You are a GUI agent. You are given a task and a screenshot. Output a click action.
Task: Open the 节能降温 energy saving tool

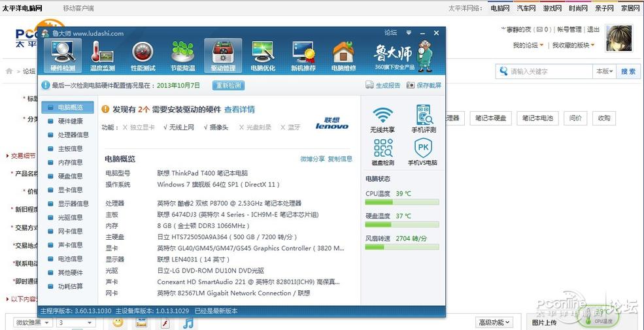(x=183, y=56)
